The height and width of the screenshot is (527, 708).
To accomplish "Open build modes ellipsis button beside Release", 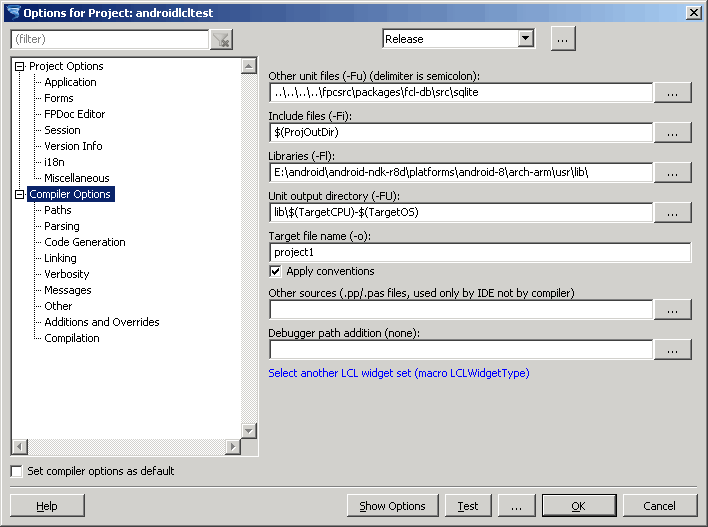I will point(563,39).
